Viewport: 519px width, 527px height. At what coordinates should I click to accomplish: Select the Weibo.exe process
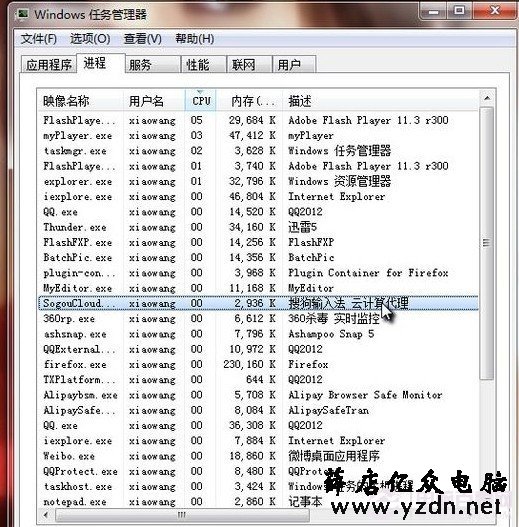258,456
